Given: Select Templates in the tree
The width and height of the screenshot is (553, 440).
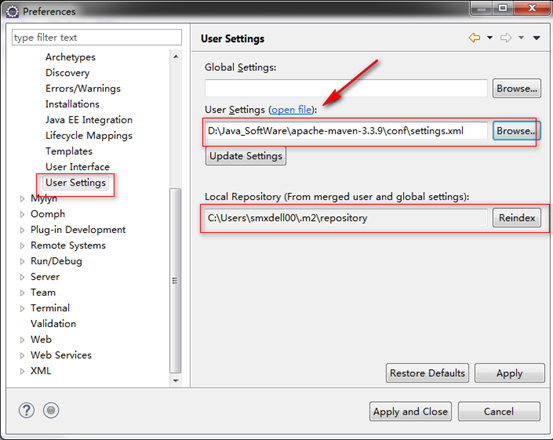Looking at the screenshot, I should click(69, 151).
